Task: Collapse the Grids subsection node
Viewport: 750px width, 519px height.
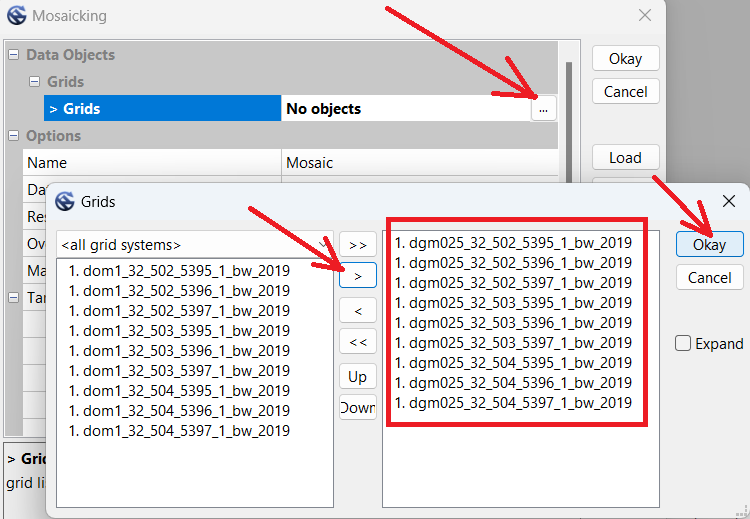Action: (34, 82)
